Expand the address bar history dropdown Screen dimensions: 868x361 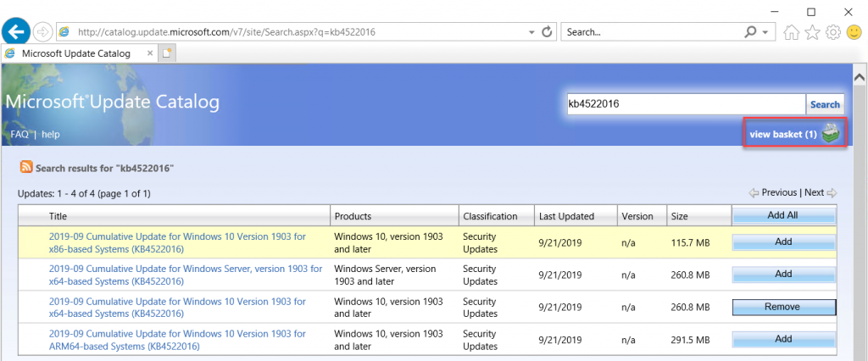pos(531,32)
